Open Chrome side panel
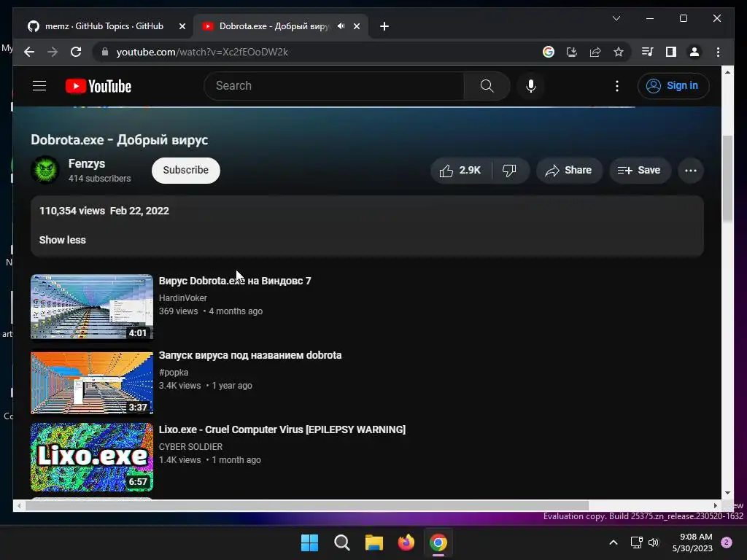Image resolution: width=747 pixels, height=560 pixels. [671, 52]
